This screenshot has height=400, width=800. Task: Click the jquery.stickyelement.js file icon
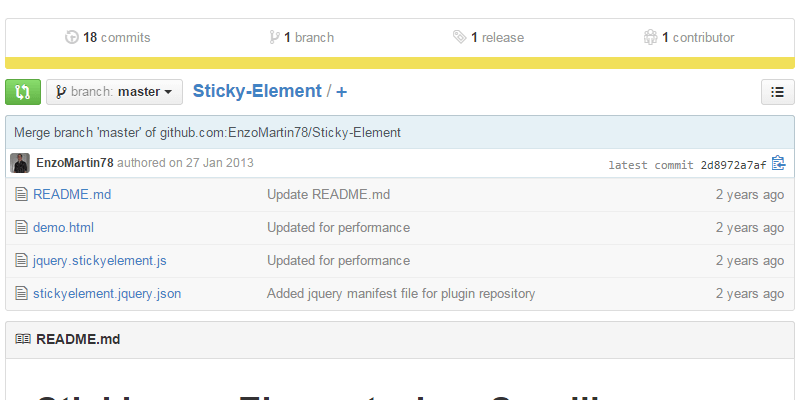coord(21,261)
